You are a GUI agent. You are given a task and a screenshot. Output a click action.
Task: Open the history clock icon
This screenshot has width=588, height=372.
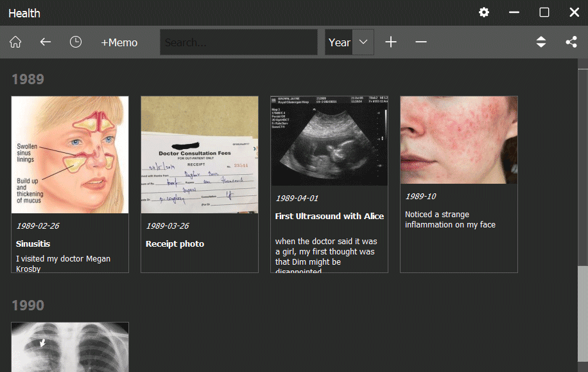pyautogui.click(x=76, y=42)
